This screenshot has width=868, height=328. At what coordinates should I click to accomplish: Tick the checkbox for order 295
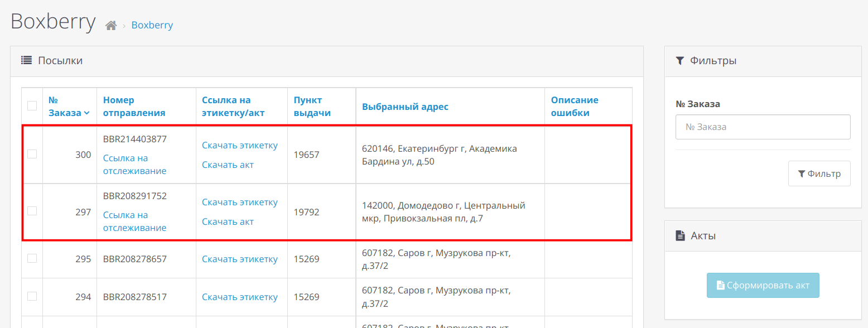[x=32, y=258]
